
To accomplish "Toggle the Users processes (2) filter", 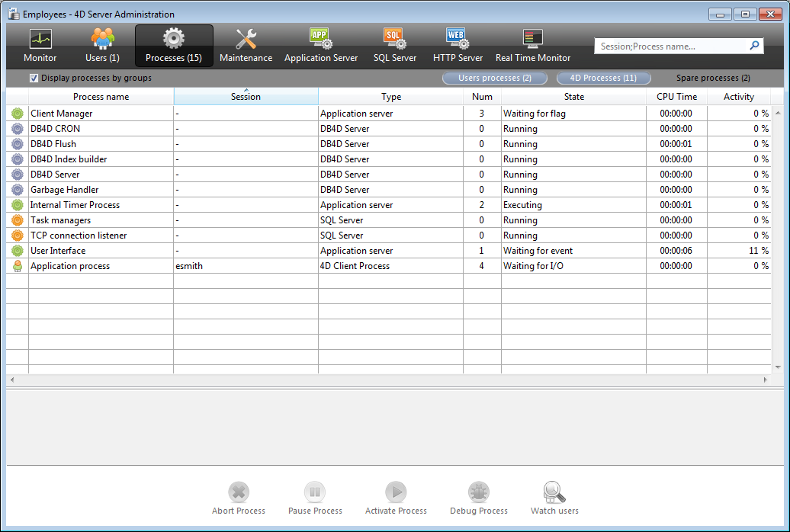I will pyautogui.click(x=494, y=78).
